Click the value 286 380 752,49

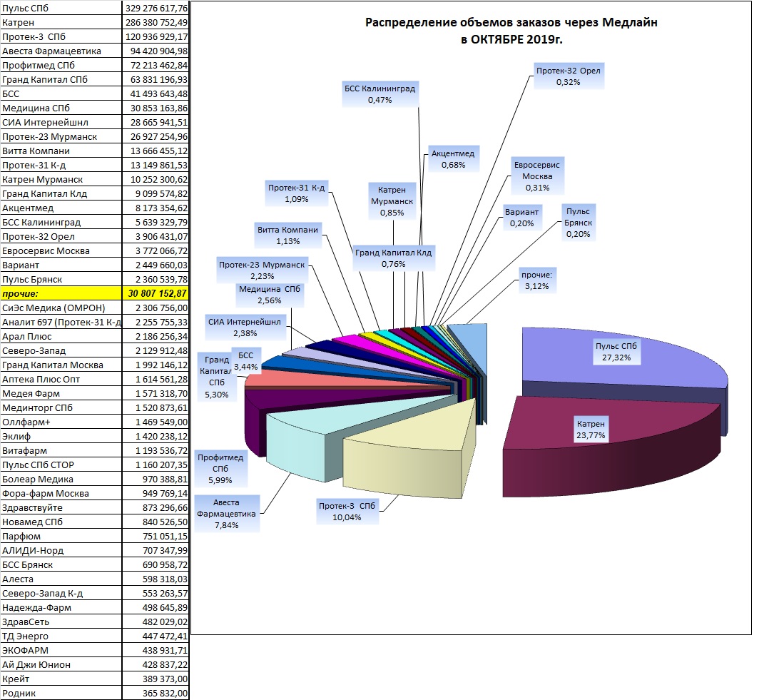coord(156,22)
